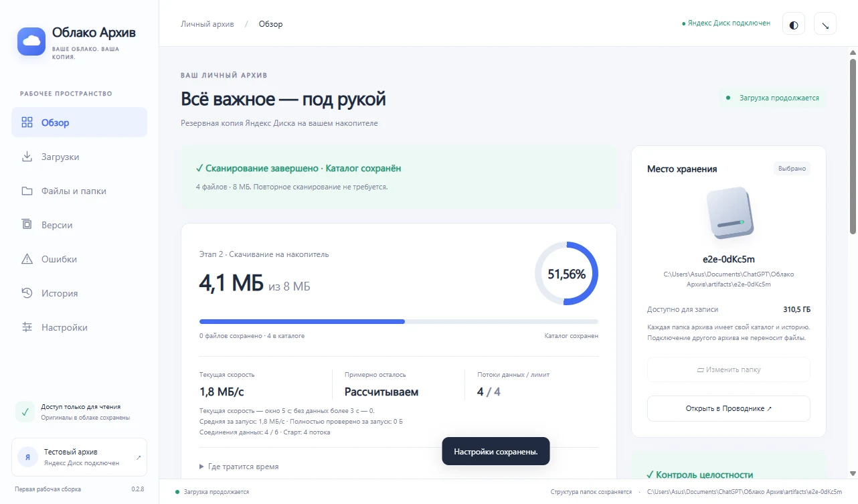858x504 pixels.
Task: Click Этап 2 · Скачивание на накопитель label
Action: point(264,254)
